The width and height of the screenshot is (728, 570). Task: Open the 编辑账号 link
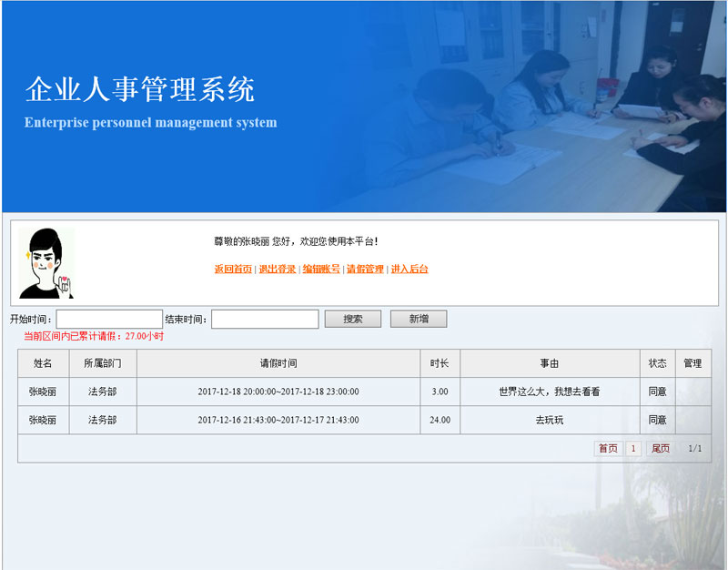[321, 269]
